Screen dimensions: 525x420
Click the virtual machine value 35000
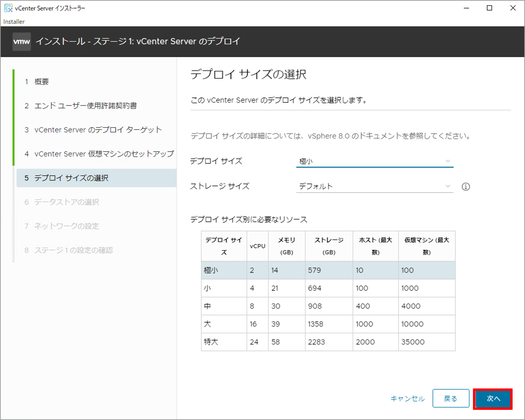(413, 342)
